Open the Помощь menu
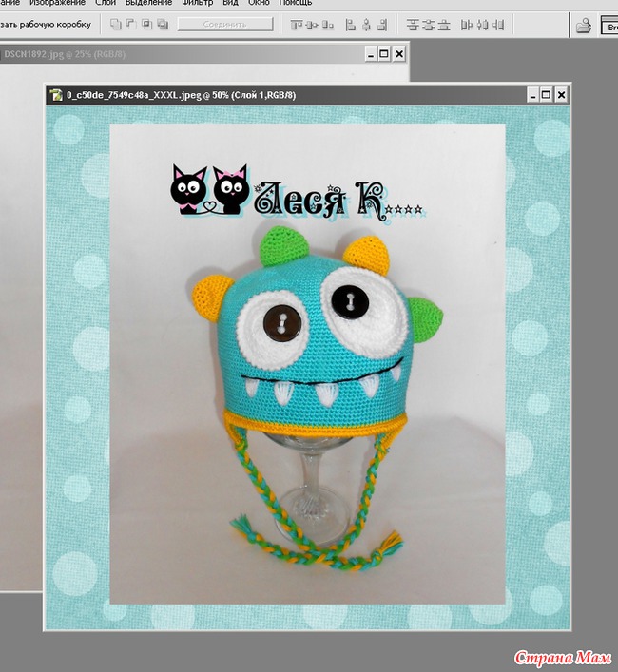 pos(296,4)
